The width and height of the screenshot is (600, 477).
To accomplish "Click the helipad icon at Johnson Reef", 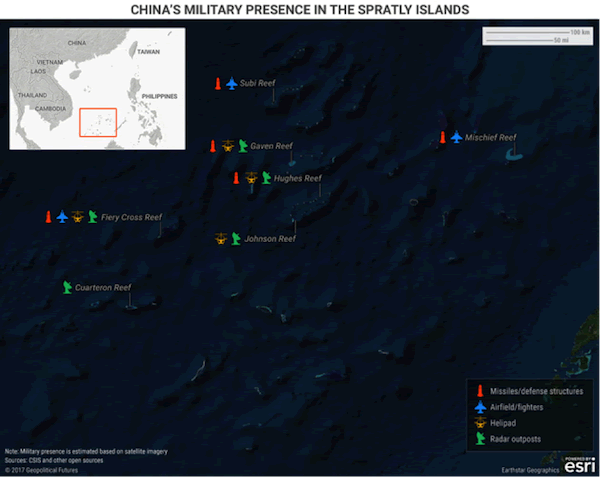I will [x=221, y=239].
